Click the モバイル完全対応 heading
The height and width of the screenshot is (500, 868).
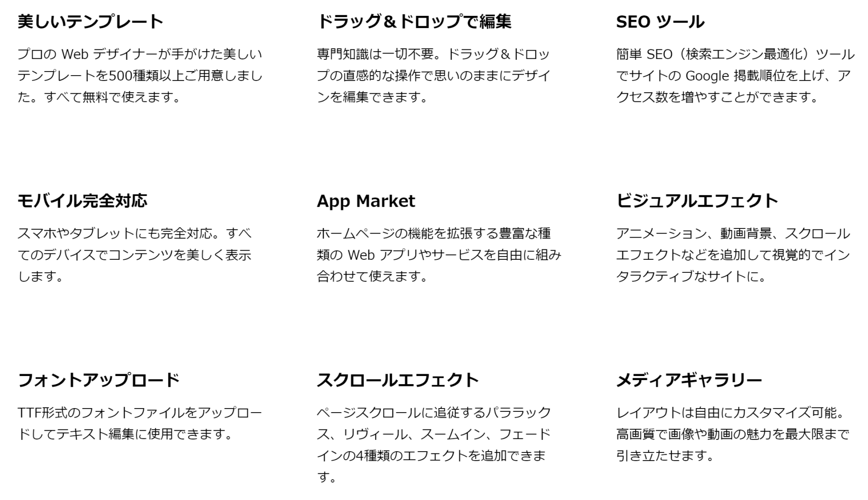82,201
